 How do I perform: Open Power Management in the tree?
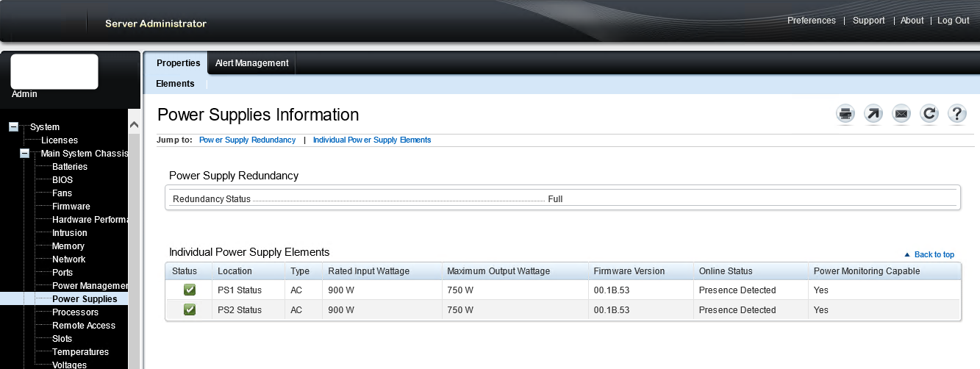tap(90, 286)
